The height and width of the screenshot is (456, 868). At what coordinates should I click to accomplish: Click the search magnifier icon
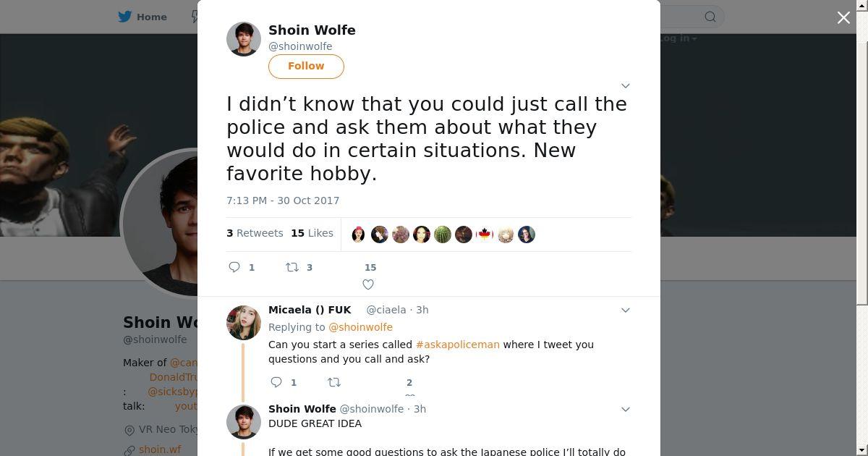(x=710, y=17)
